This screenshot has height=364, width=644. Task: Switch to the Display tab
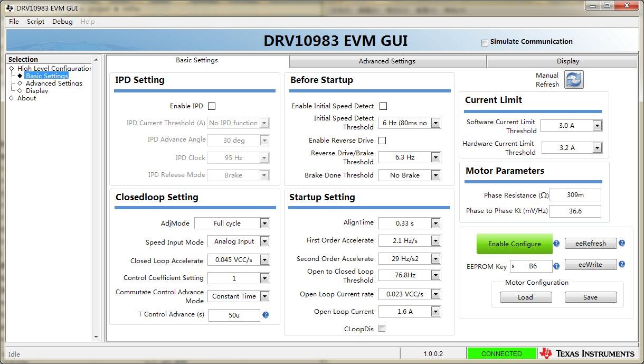(x=568, y=61)
